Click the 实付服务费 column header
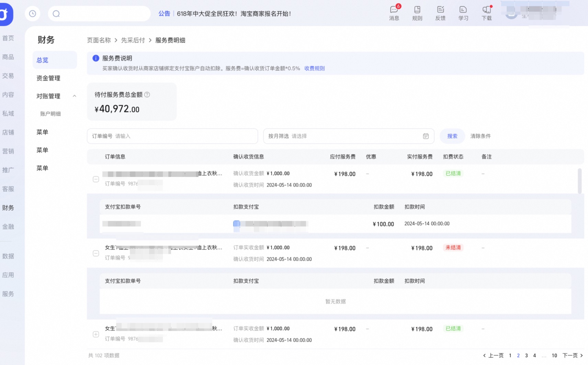The height and width of the screenshot is (365, 588). tap(420, 157)
